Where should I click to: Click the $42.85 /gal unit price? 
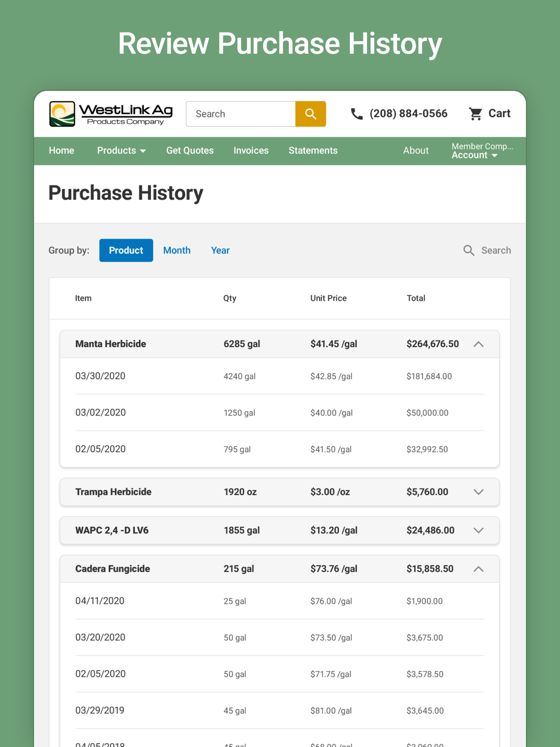click(x=332, y=376)
